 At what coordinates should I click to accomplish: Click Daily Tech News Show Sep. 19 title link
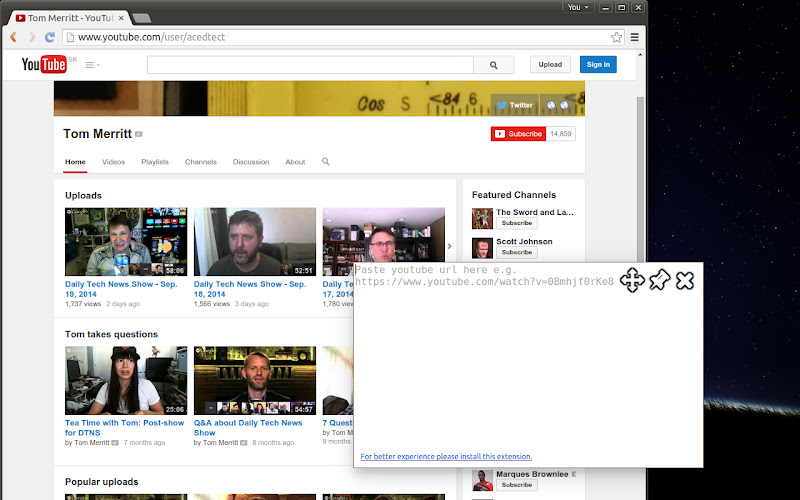pyautogui.click(x=121, y=289)
